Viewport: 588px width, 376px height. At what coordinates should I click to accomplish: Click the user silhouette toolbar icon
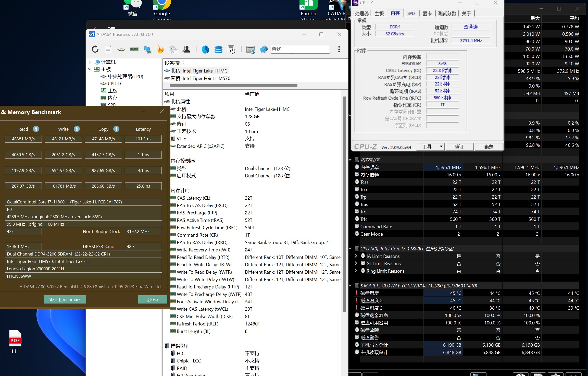186,49
